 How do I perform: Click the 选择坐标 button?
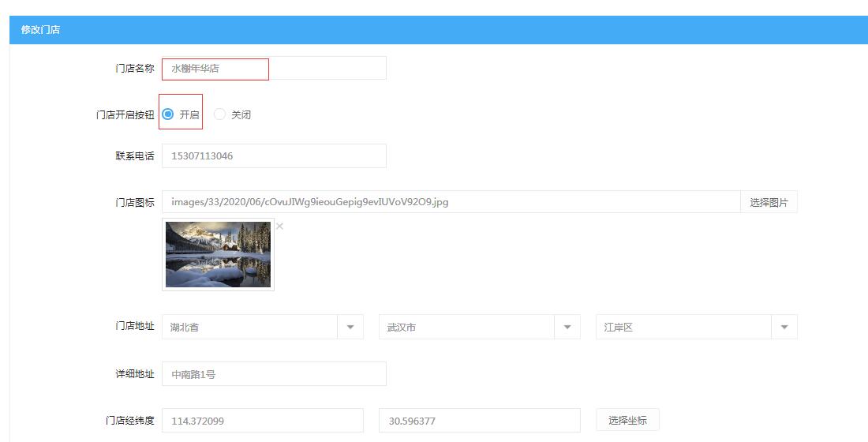[x=628, y=420]
